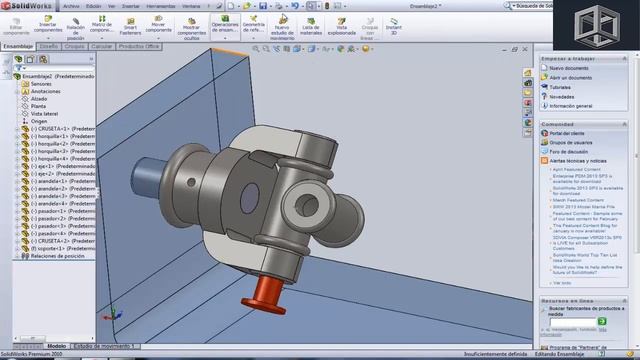The image size is (640, 360).
Task: Click Mostrar componentes ocultos
Action: tap(191, 29)
